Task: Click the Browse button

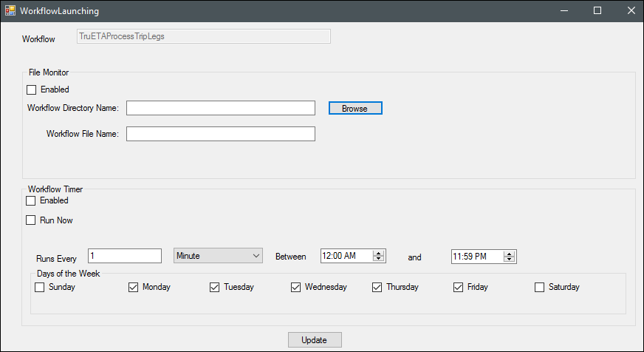Action: pyautogui.click(x=354, y=108)
